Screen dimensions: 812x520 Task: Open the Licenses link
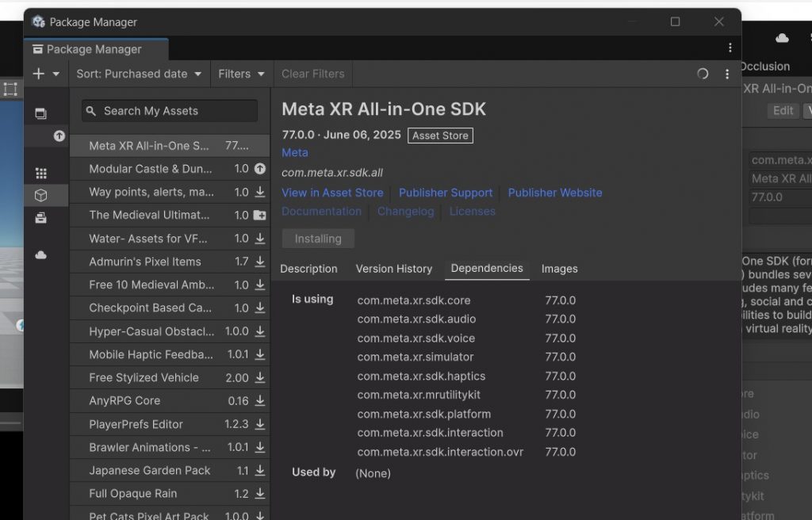(x=473, y=212)
